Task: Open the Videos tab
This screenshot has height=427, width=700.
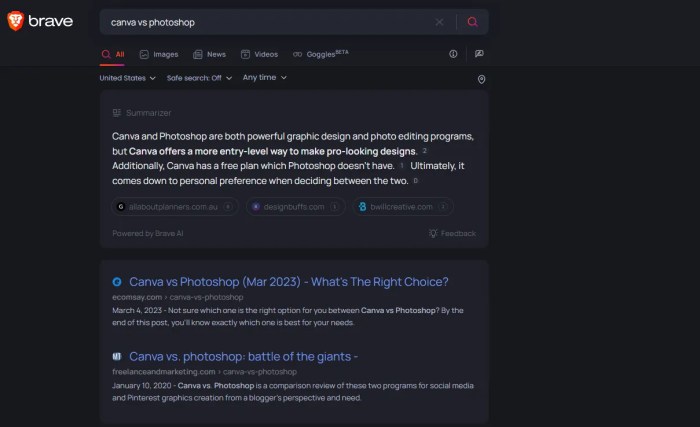Action: point(259,54)
